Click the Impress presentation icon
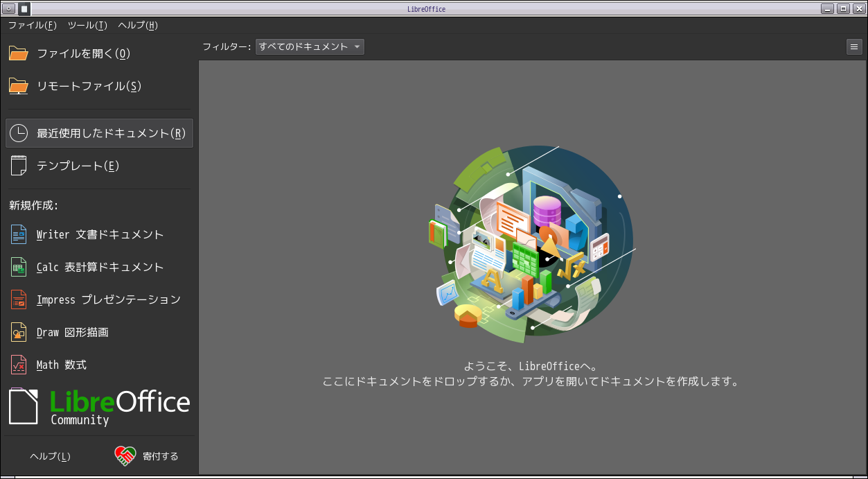This screenshot has height=479, width=868. (x=19, y=299)
